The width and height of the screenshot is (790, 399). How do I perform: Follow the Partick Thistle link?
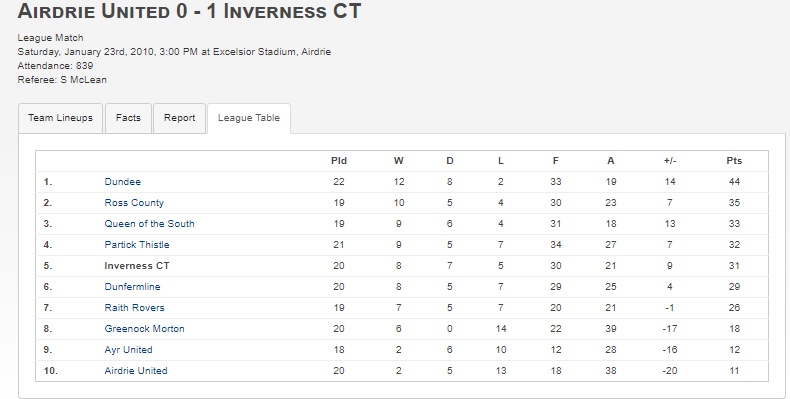click(137, 245)
